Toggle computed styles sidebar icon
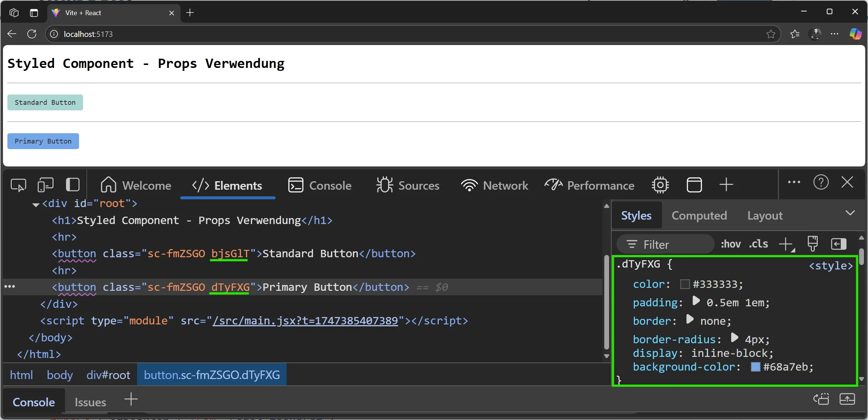The image size is (868, 420). (x=838, y=244)
